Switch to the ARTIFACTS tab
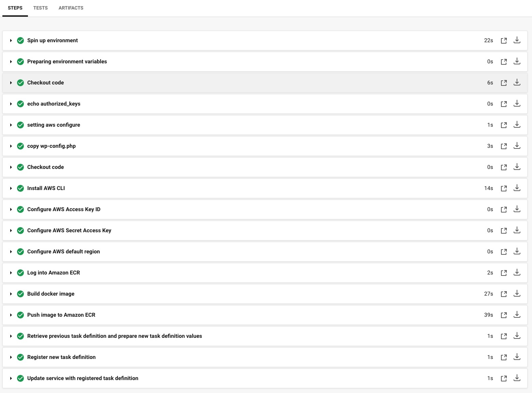Image resolution: width=532 pixels, height=393 pixels. (71, 8)
